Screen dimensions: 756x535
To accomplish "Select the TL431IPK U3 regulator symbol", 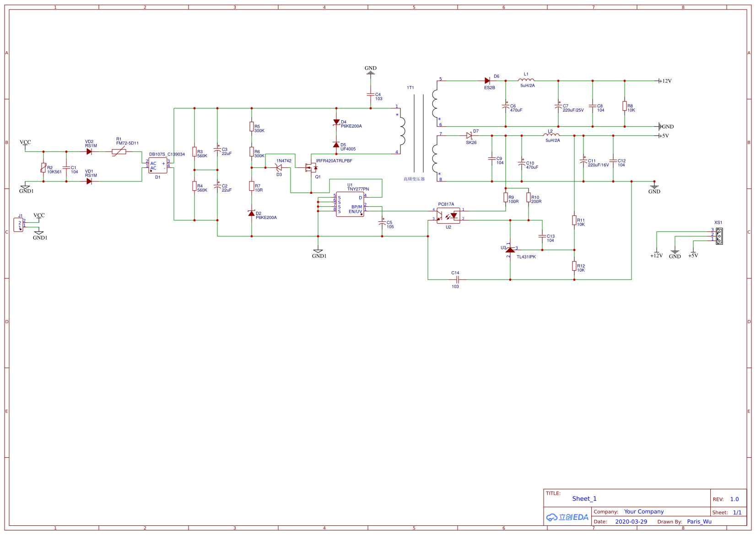I will point(510,250).
